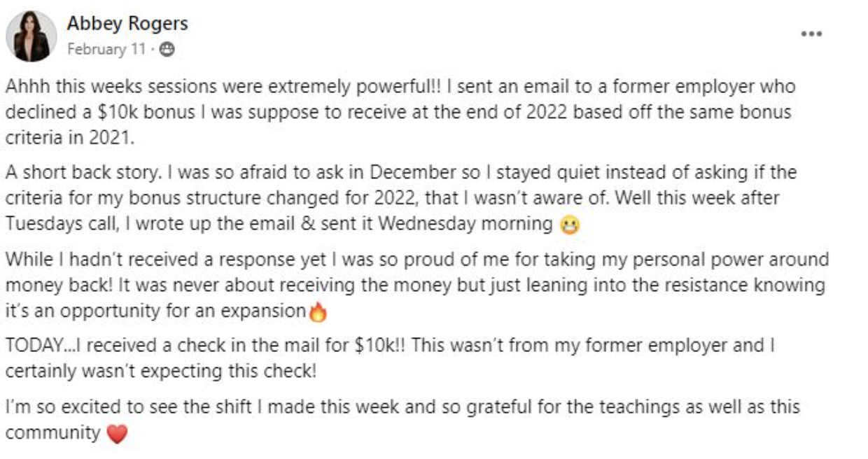Open the post options three-dot menu
The image size is (868, 459).
811,34
